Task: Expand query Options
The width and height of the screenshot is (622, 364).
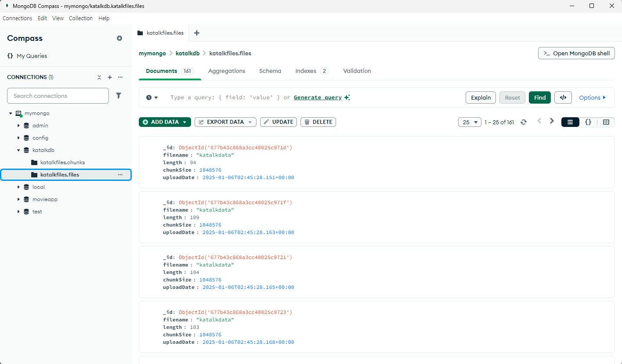Action: pos(592,97)
